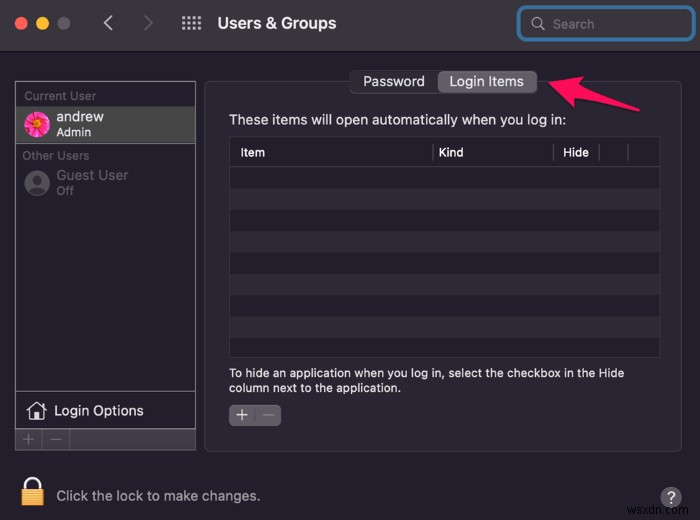Go forward with the right chevron
The width and height of the screenshot is (700, 520).
(148, 23)
